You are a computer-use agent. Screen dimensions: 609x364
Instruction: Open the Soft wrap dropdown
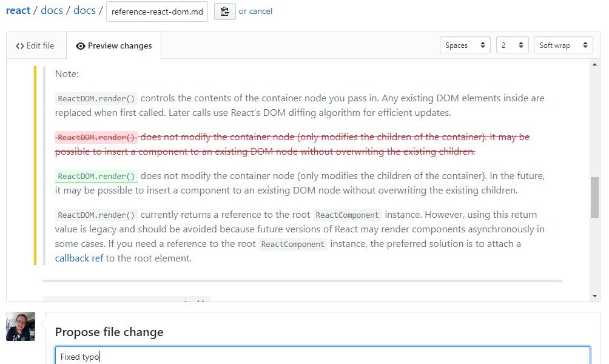[563, 45]
